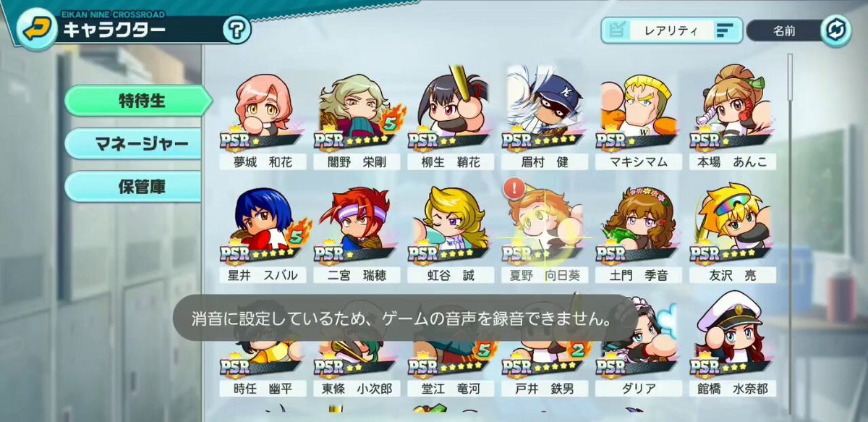Screen dimensions: 868x422
Task: Open the 名前 sort selector
Action: coord(785,30)
